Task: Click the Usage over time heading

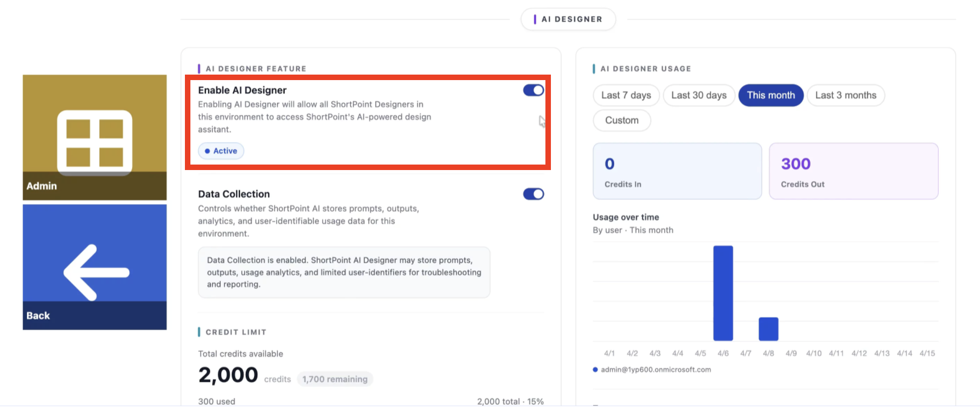Action: coord(626,217)
